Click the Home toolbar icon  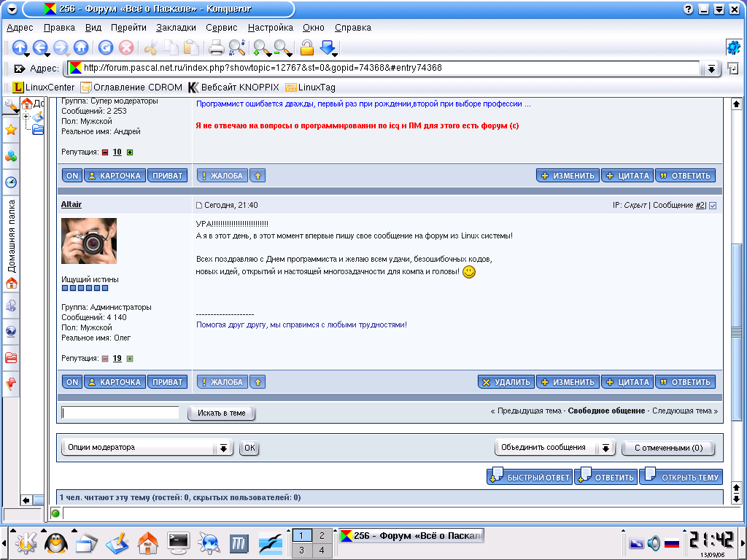tap(81, 48)
